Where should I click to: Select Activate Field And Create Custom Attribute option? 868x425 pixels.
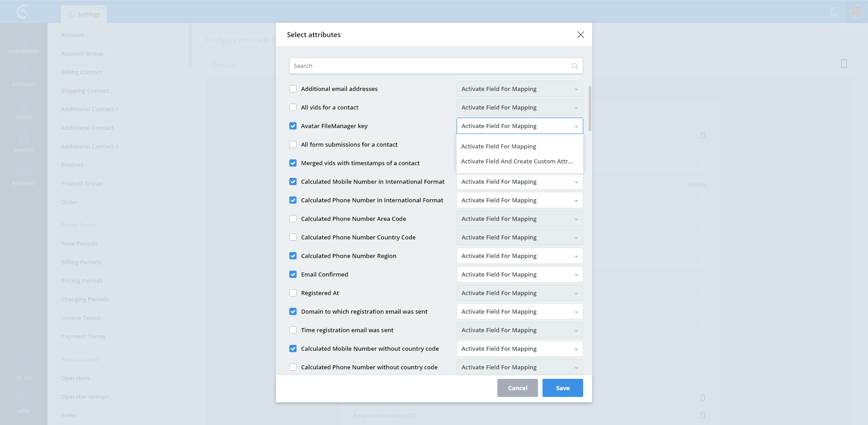click(517, 162)
